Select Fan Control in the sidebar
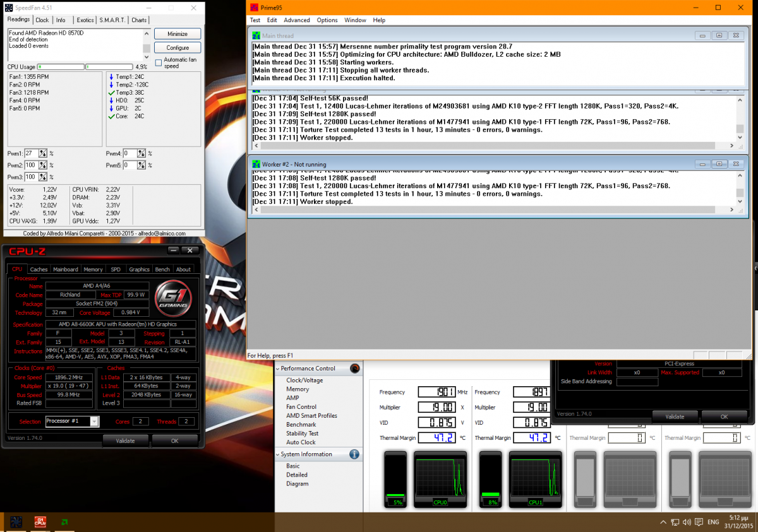Screen dimensions: 758x532 click(301, 407)
